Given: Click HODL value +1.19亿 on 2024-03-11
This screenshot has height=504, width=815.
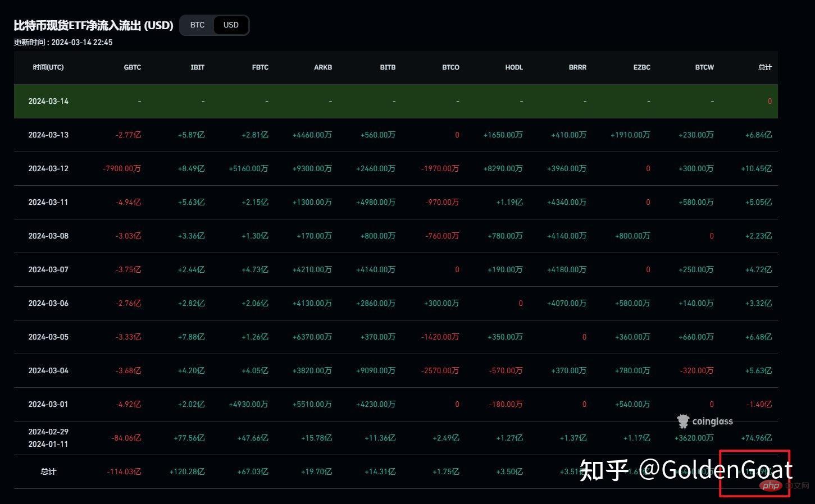Looking at the screenshot, I should [x=509, y=203].
